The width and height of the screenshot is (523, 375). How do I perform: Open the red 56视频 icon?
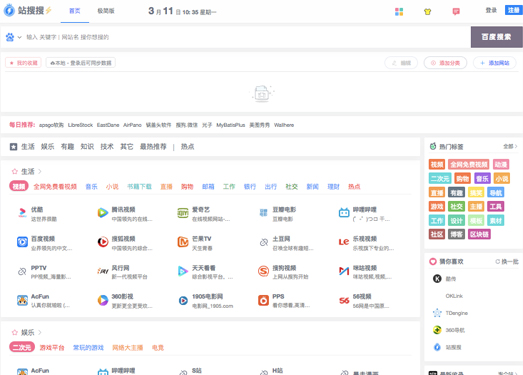click(344, 300)
